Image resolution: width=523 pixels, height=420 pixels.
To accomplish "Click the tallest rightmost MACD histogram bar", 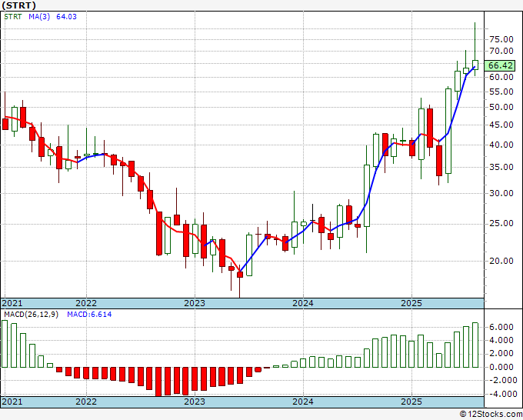I will [x=475, y=345].
